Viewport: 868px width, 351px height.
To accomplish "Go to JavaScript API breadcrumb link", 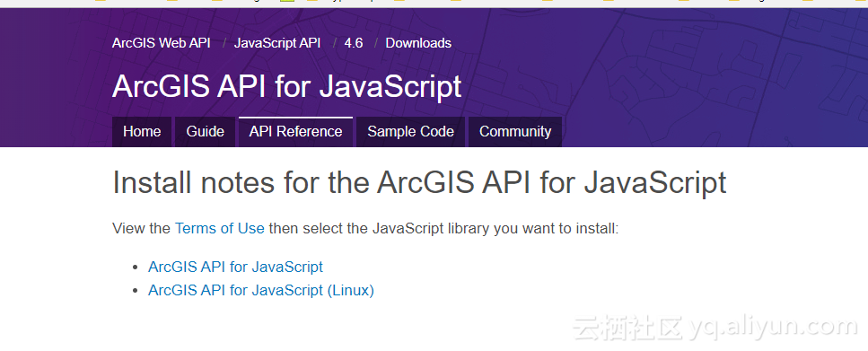I will [277, 43].
